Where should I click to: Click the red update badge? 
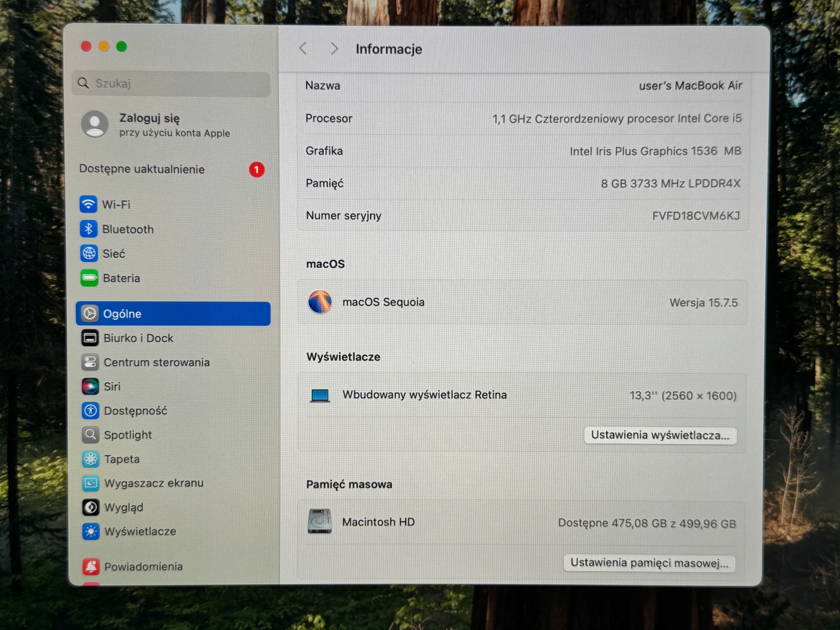pos(257,169)
